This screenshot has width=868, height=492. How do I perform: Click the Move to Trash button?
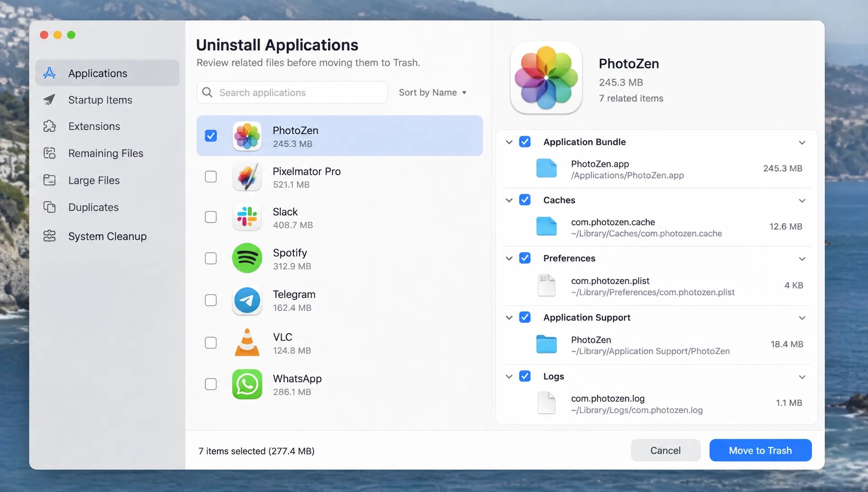pos(760,450)
